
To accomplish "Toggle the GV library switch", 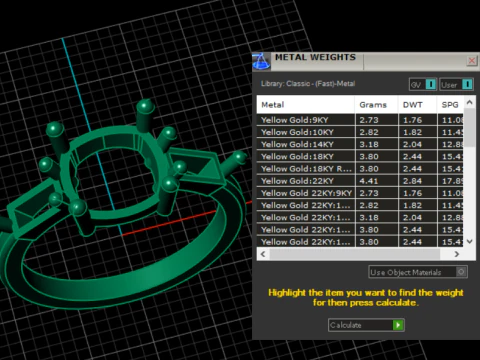I will pyautogui.click(x=423, y=84).
